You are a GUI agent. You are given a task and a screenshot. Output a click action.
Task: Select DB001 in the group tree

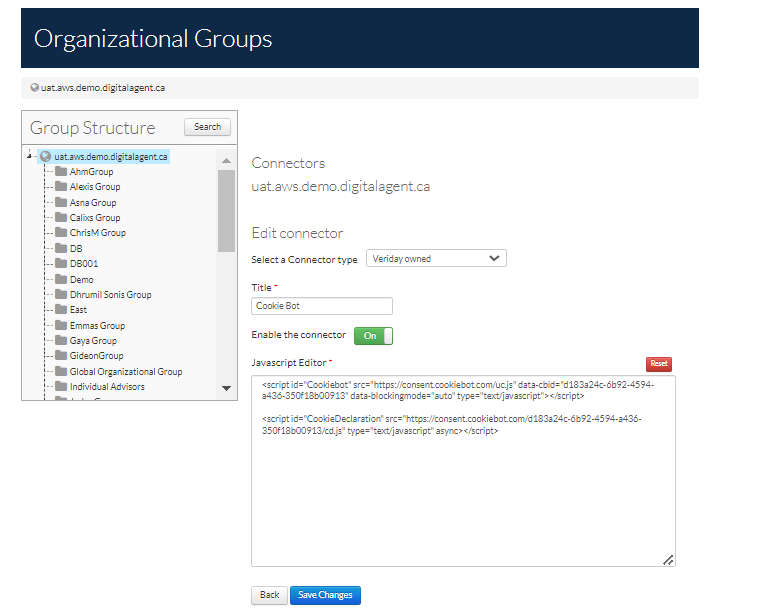pyautogui.click(x=84, y=264)
